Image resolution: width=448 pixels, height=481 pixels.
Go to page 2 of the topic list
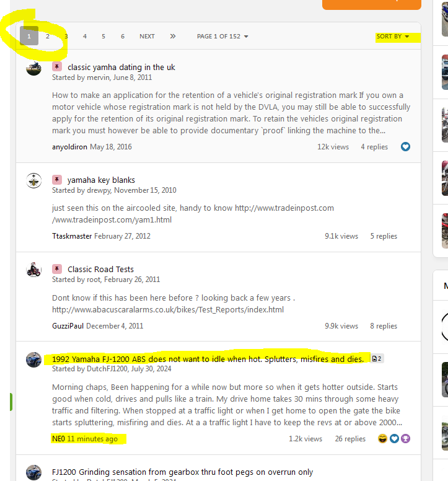[48, 36]
